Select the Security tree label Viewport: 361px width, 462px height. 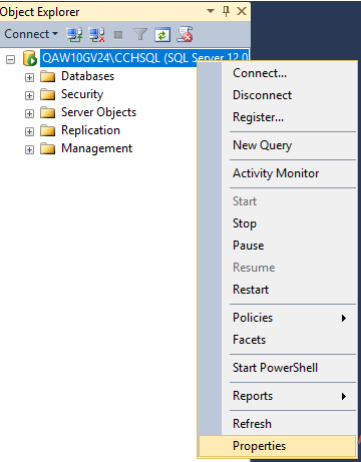point(82,95)
